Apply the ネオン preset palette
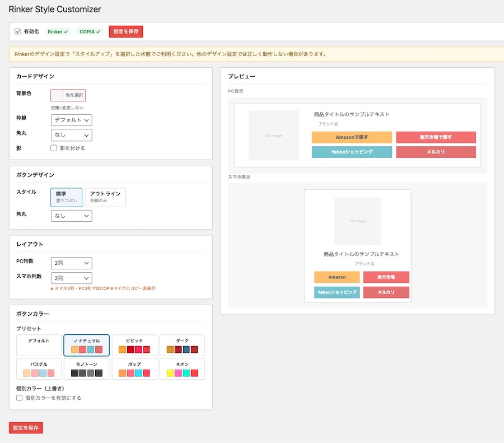The image size is (504, 443). (182, 369)
